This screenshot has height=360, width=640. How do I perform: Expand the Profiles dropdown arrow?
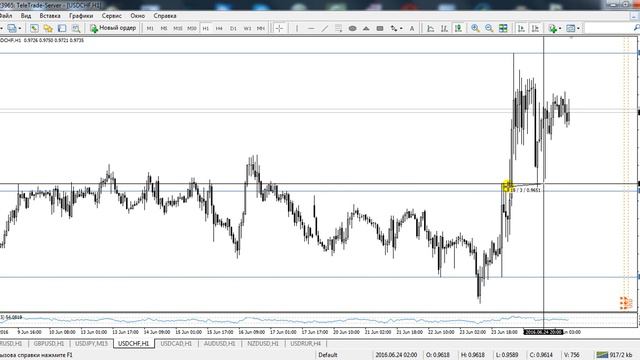click(20, 28)
